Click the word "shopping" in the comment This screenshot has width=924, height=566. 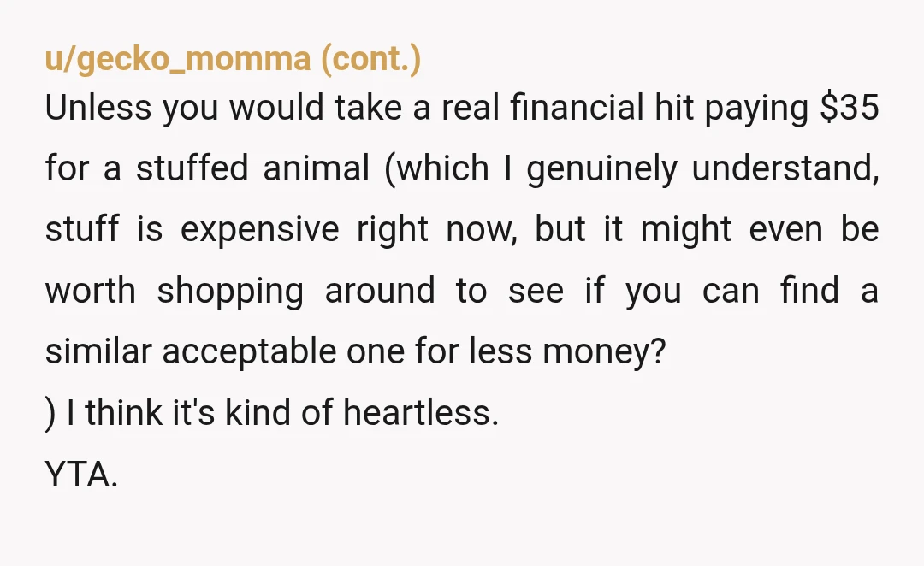tap(230, 292)
